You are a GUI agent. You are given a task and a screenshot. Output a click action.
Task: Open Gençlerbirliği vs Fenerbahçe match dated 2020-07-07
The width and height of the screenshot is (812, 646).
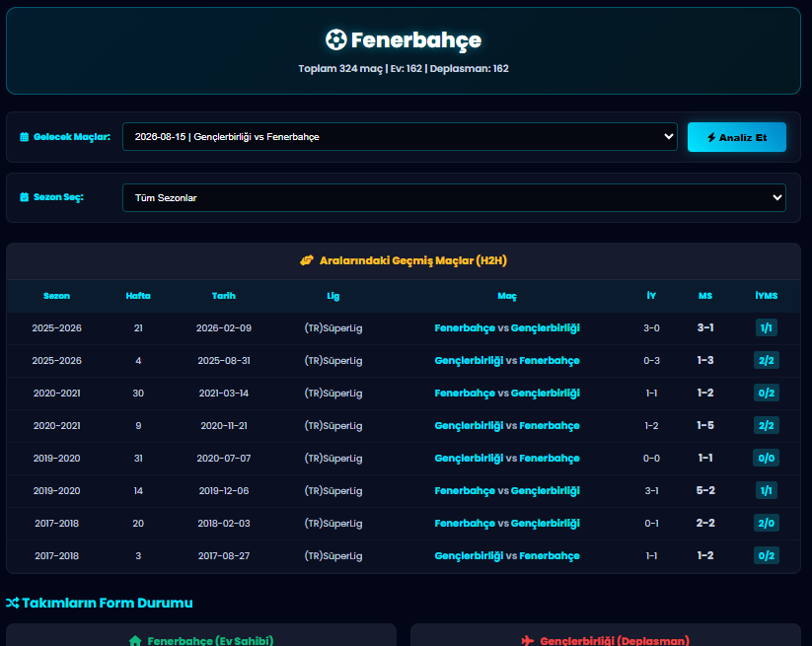pos(507,458)
